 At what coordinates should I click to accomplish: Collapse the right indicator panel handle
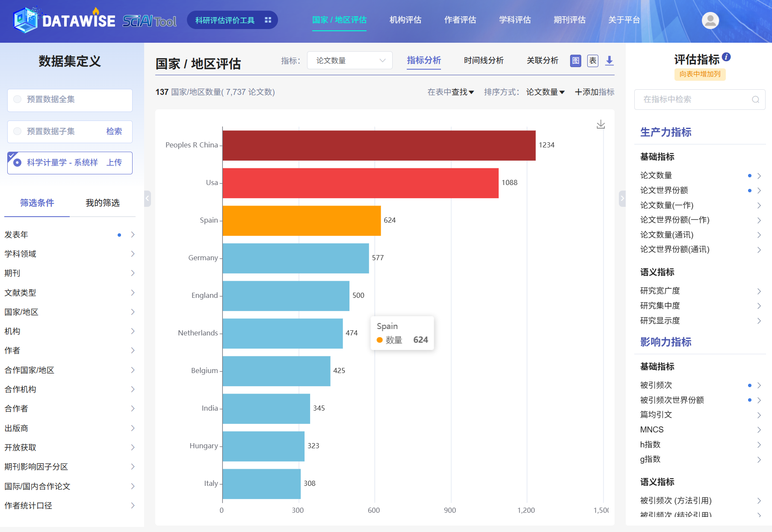coord(622,198)
